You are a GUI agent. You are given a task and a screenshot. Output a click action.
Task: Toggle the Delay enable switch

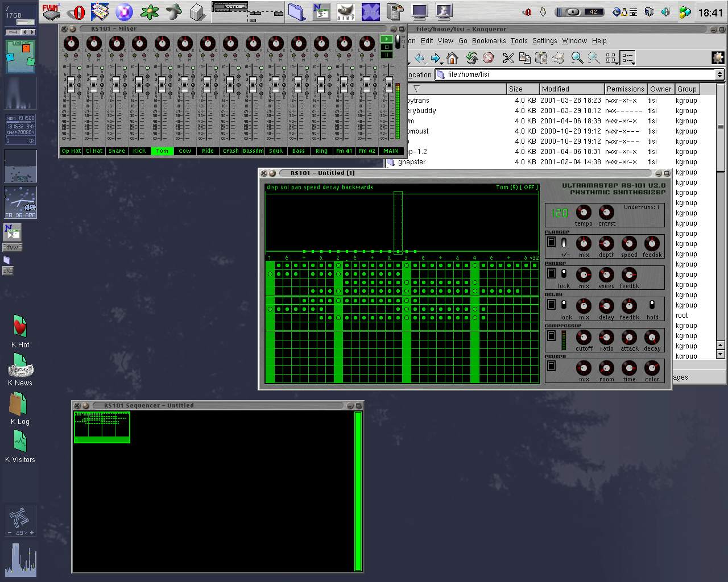click(551, 305)
